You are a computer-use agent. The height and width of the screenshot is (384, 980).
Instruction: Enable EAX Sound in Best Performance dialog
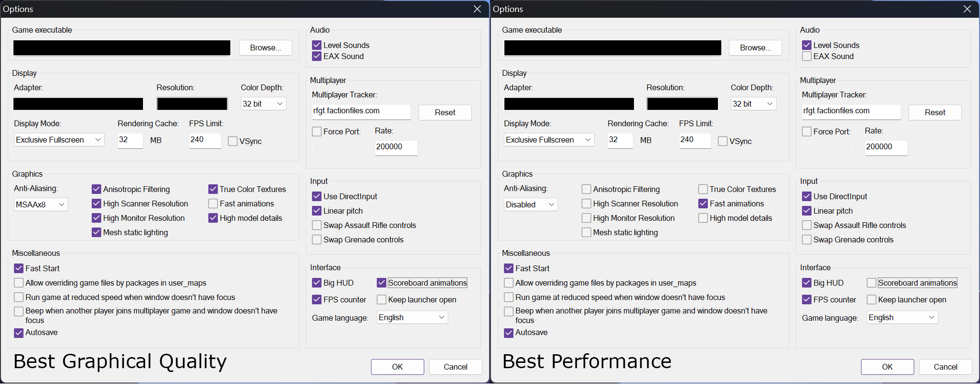tap(807, 57)
